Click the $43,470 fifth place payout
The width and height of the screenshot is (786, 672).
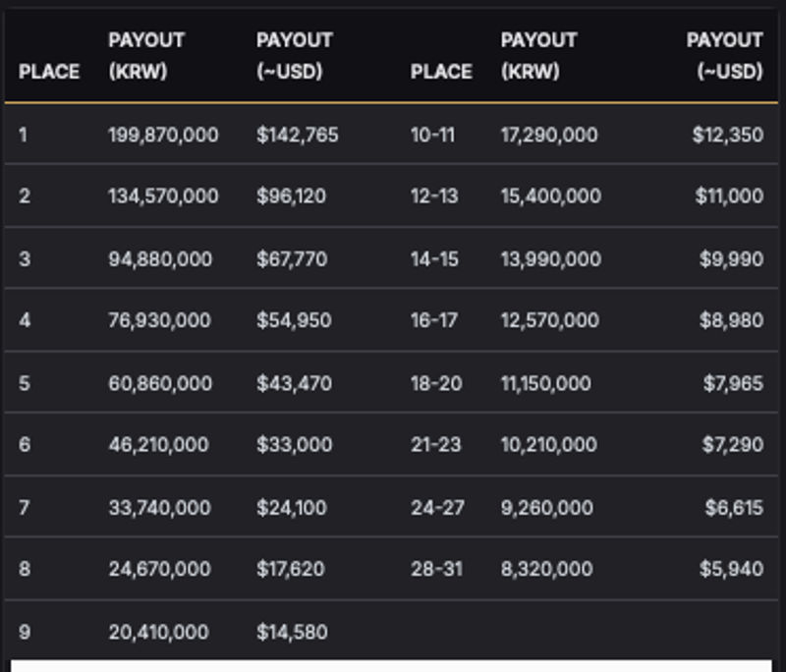(294, 383)
